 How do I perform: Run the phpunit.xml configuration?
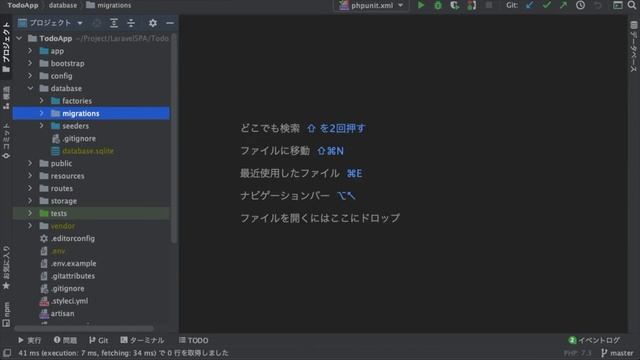click(421, 5)
